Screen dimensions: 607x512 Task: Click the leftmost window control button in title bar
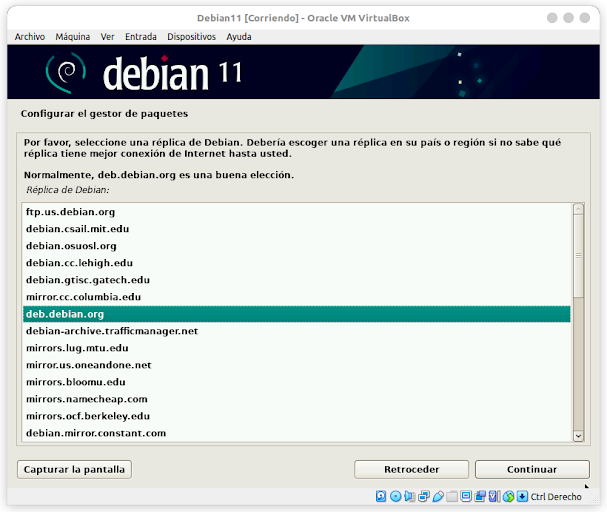[552, 18]
